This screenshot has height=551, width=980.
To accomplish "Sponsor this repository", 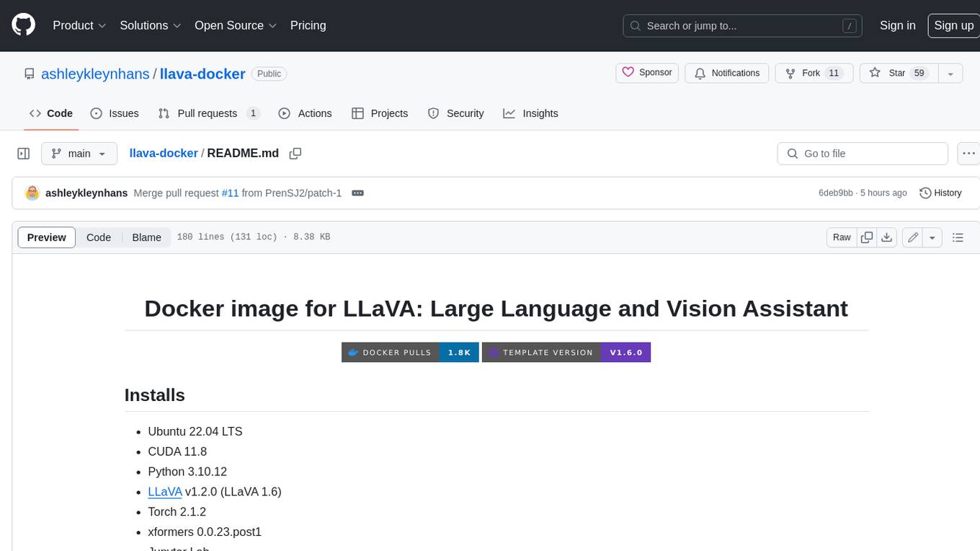I will [647, 73].
